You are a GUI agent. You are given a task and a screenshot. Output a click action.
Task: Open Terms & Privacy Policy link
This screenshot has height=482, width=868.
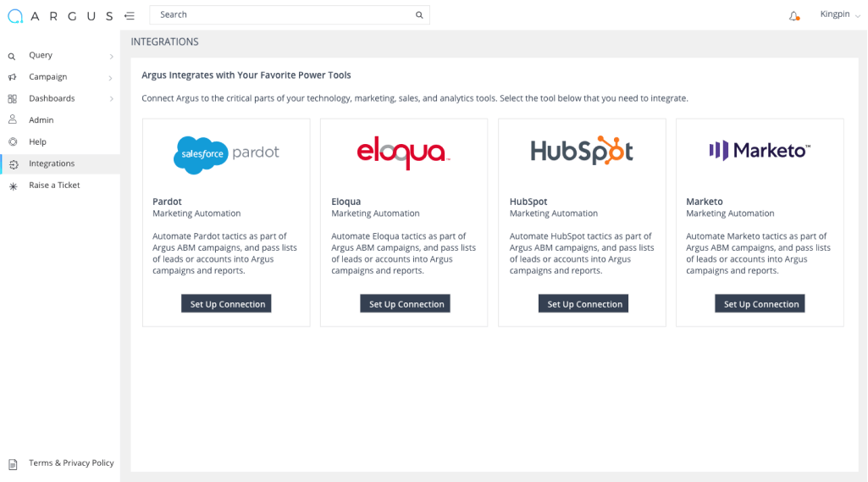click(x=71, y=463)
